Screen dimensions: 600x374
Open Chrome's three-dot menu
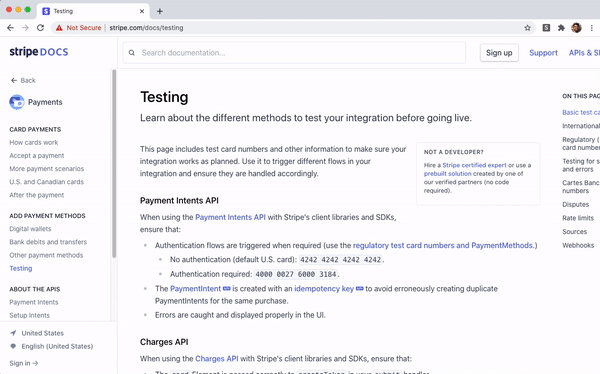click(592, 28)
